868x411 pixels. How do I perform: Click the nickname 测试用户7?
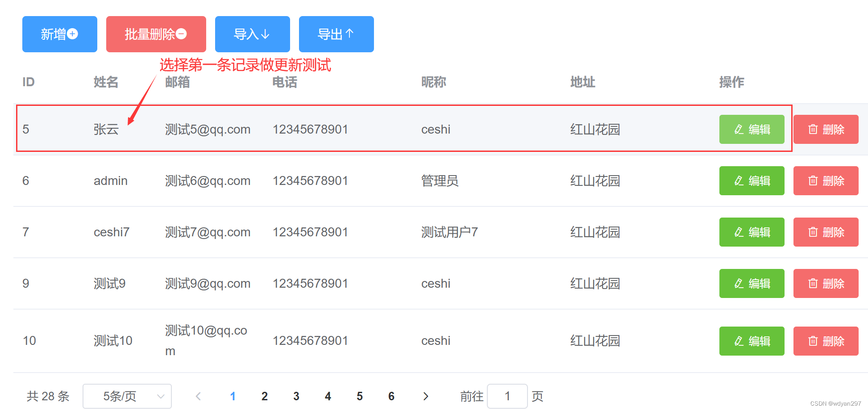tap(449, 232)
